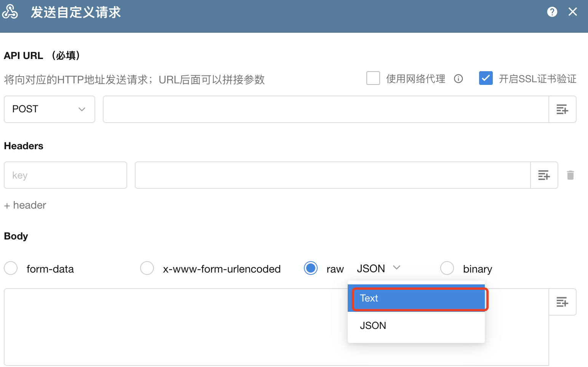
Task: Open the POST method dropdown
Action: tap(50, 109)
